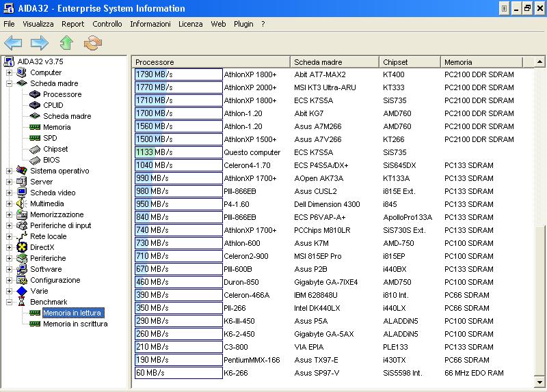
Task: Click the Chipset icon in the tree
Action: pyautogui.click(x=35, y=150)
